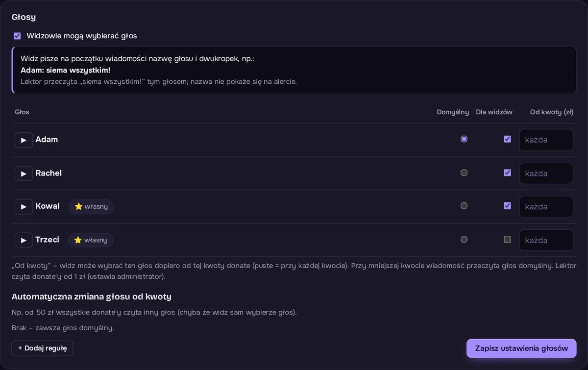Select Adam as the default voice
The height and width of the screenshot is (370, 588).
click(x=464, y=139)
